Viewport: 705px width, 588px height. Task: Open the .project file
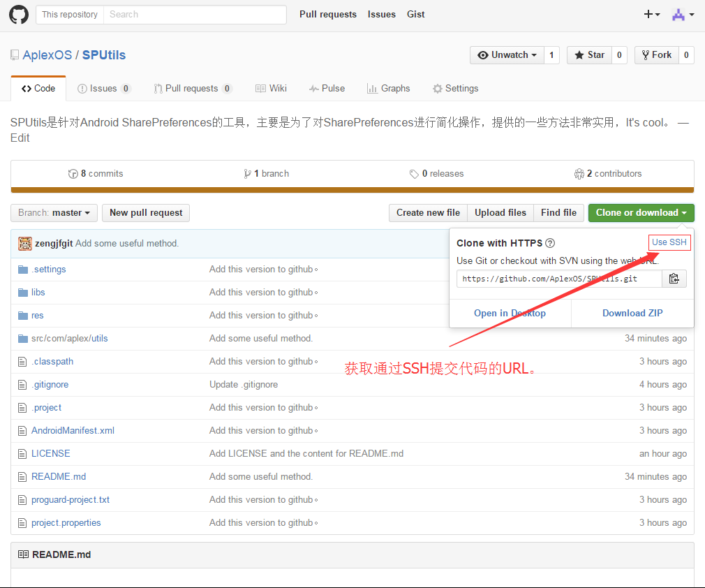46,408
